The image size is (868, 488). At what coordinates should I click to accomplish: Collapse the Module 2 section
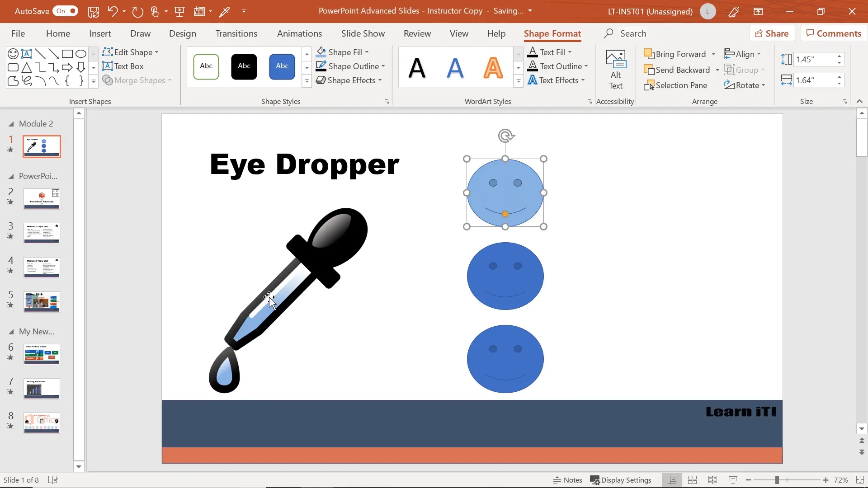pyautogui.click(x=11, y=124)
